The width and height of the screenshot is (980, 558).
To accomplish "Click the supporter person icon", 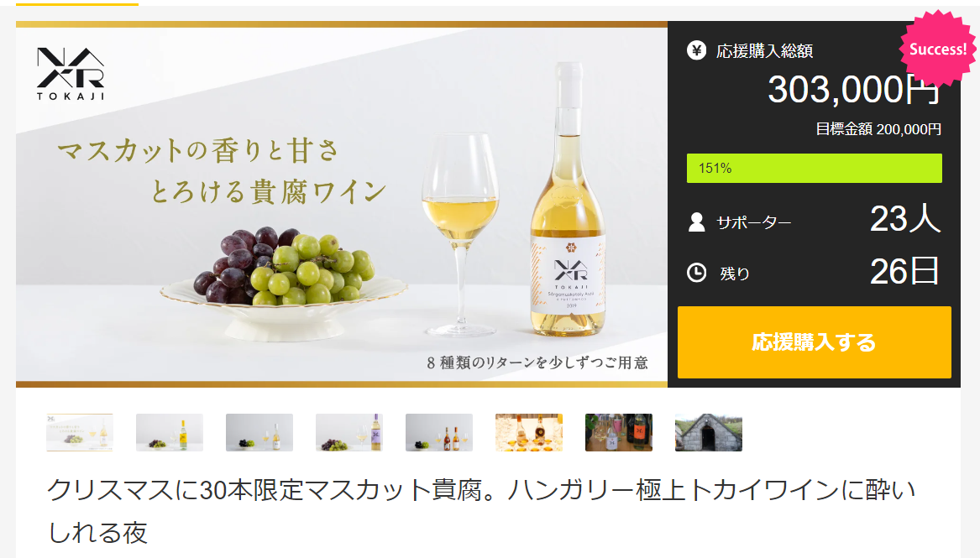I will point(696,222).
